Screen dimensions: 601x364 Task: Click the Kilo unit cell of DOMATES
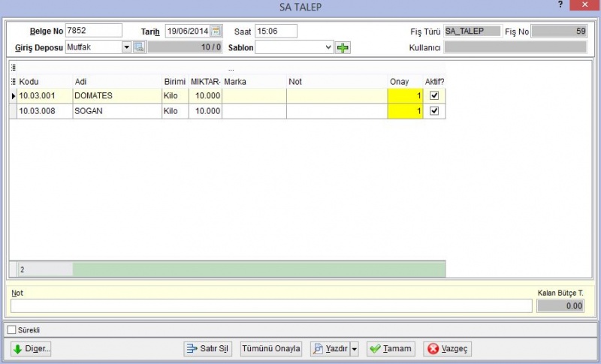coord(175,95)
